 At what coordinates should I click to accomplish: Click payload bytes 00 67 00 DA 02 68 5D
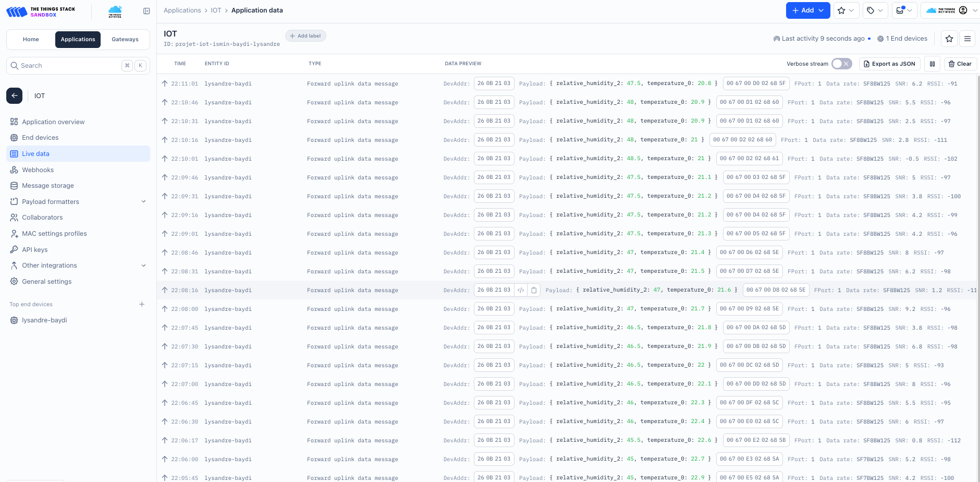(756, 328)
